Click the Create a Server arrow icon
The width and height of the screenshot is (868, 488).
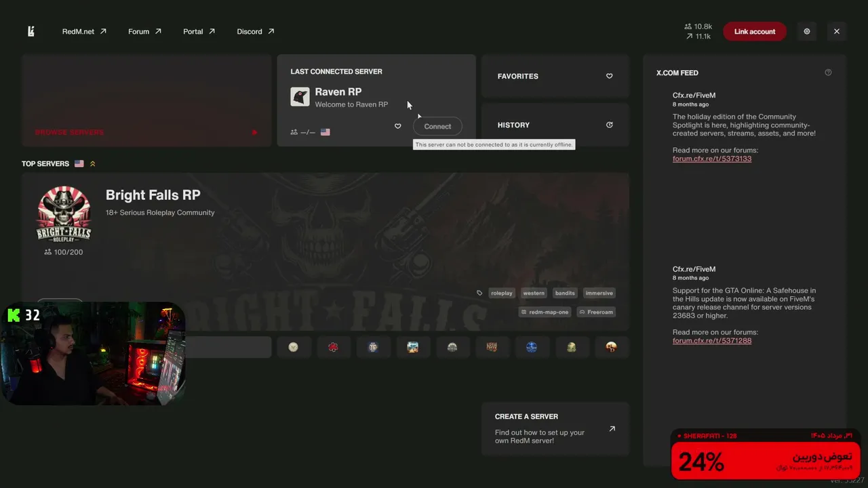[612, 429]
